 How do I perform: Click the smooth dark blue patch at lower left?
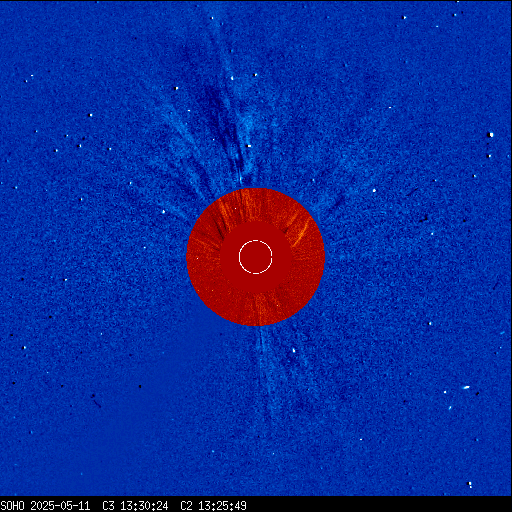tap(133, 433)
